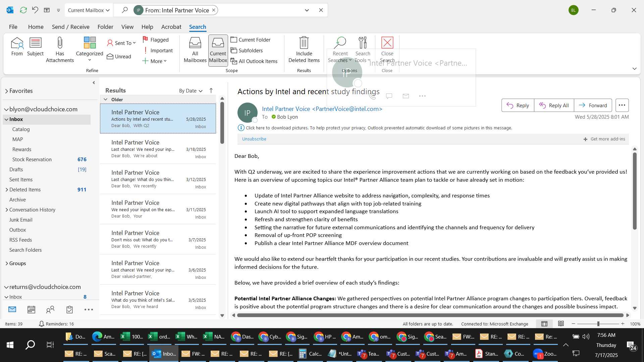
Task: Open Search Tools options
Action: point(363,50)
